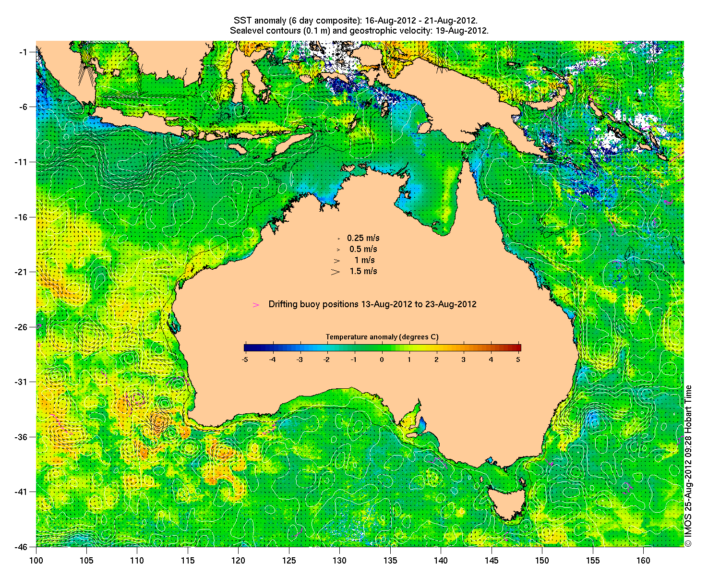Click longitude axis label 100

[36, 561]
